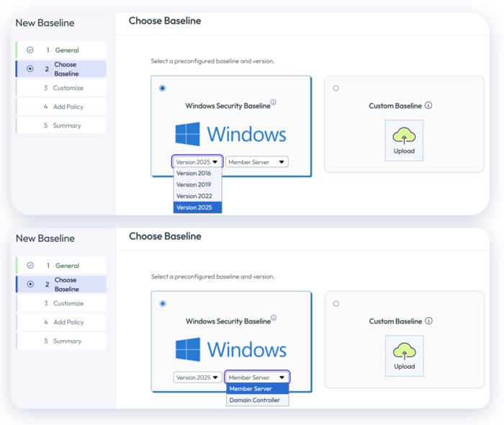Click 'Windows Security Baseline' label in top panel
Viewport: 504px width, 425px height.
[228, 106]
